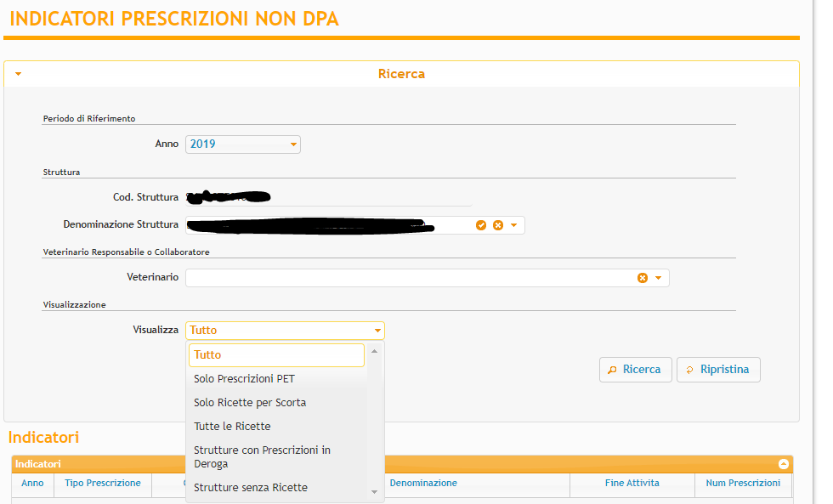The width and height of the screenshot is (833, 504).
Task: Clear the Veterinario field with the X icon
Action: pos(643,278)
